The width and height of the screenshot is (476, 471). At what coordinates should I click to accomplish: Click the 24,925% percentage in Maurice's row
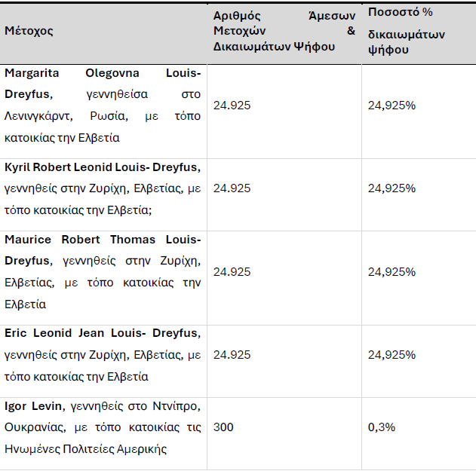click(x=392, y=271)
